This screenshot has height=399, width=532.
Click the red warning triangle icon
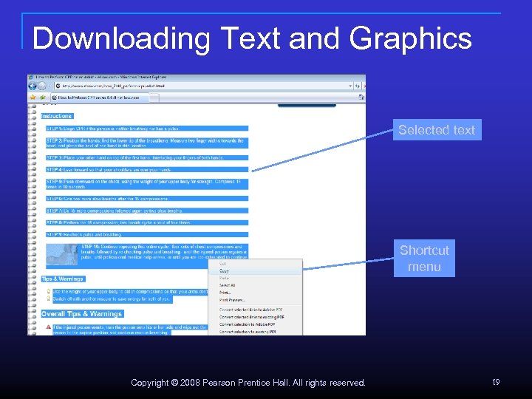tap(49, 327)
